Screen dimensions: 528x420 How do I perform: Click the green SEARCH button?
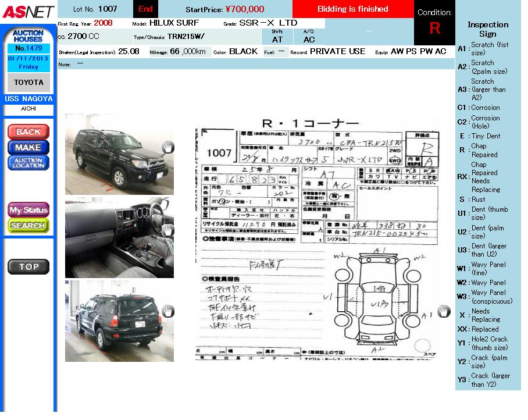click(28, 225)
